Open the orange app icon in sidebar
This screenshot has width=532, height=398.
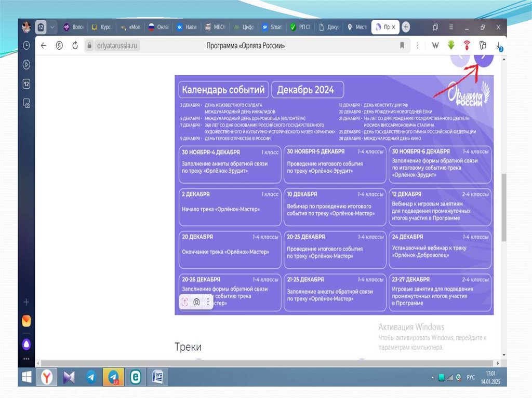[x=26, y=321]
